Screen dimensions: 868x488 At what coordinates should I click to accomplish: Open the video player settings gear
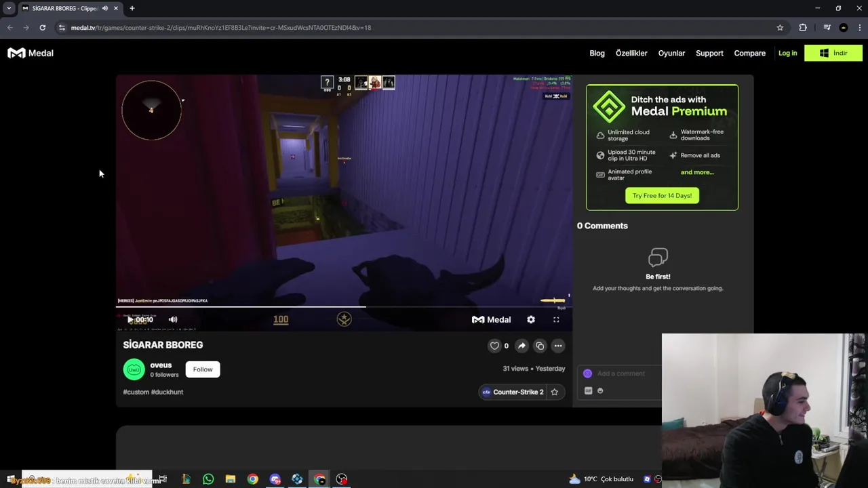pos(531,319)
